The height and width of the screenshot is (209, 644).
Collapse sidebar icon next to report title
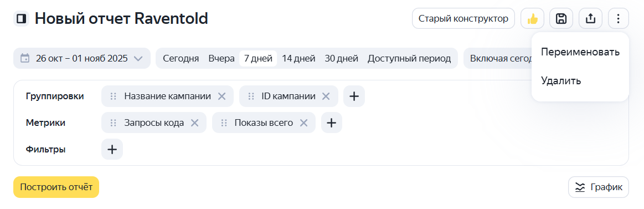[22, 19]
